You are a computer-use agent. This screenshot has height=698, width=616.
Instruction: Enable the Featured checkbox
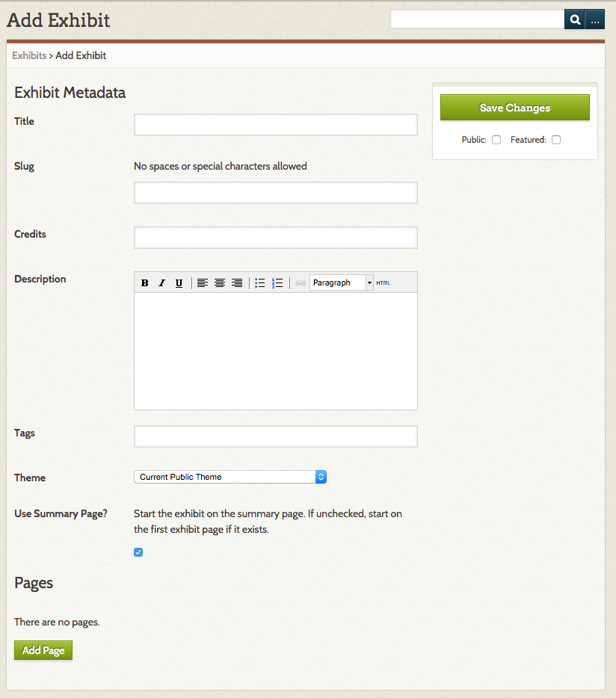[556, 140]
